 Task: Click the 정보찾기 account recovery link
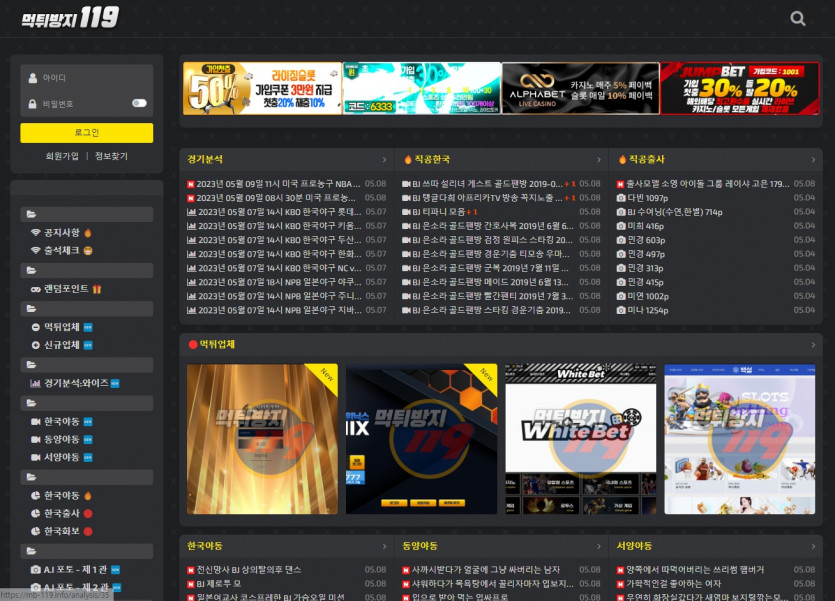[x=111, y=156]
